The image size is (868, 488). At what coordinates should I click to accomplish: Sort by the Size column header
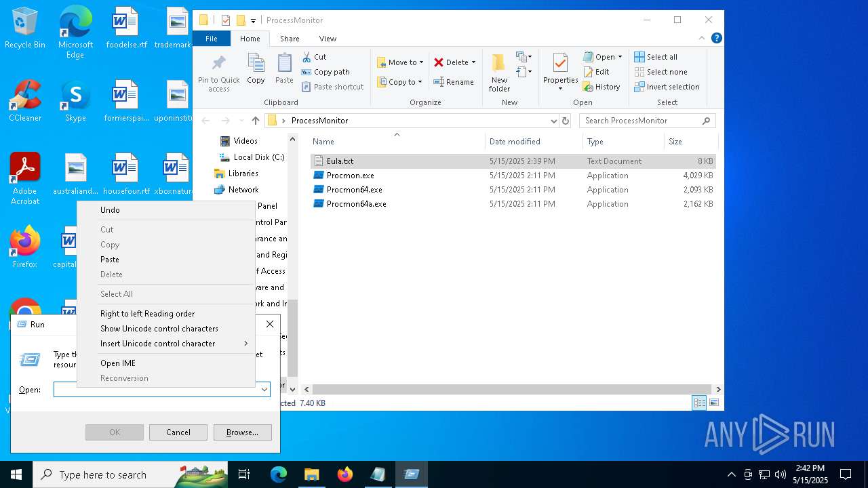click(x=690, y=142)
